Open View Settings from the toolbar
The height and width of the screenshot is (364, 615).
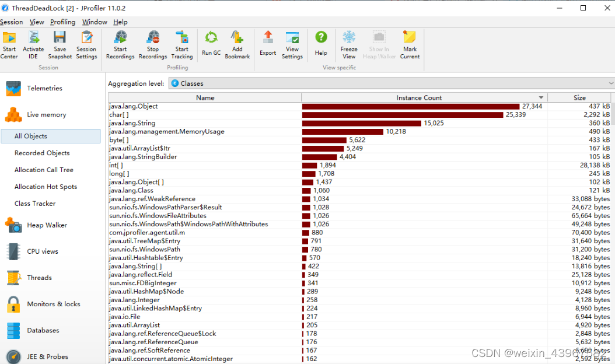[x=292, y=38]
